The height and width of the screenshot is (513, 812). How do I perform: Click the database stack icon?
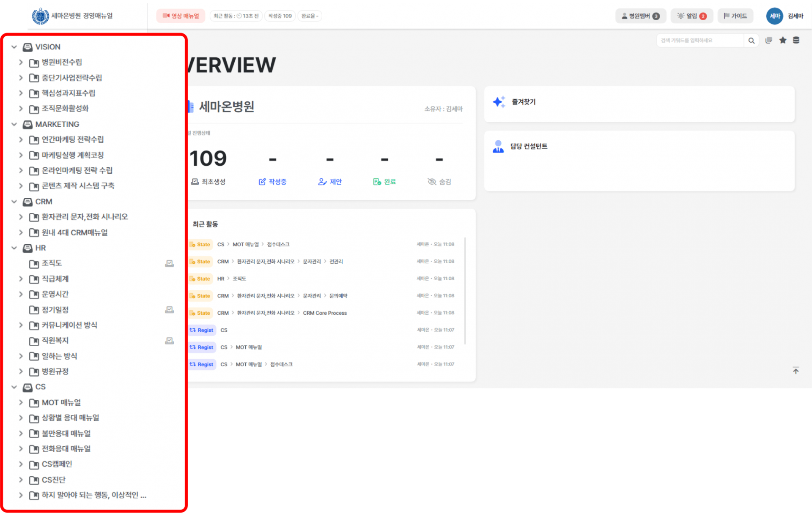point(796,40)
